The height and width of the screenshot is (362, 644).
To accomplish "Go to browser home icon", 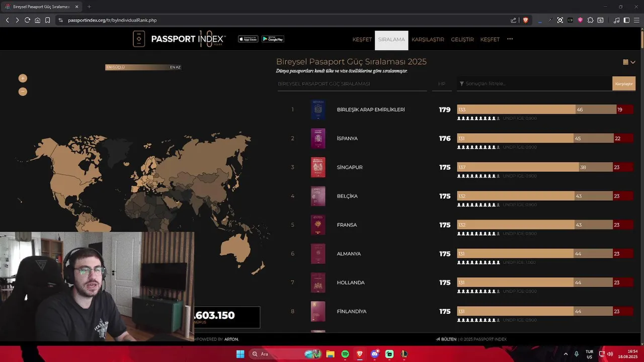I will [37, 20].
